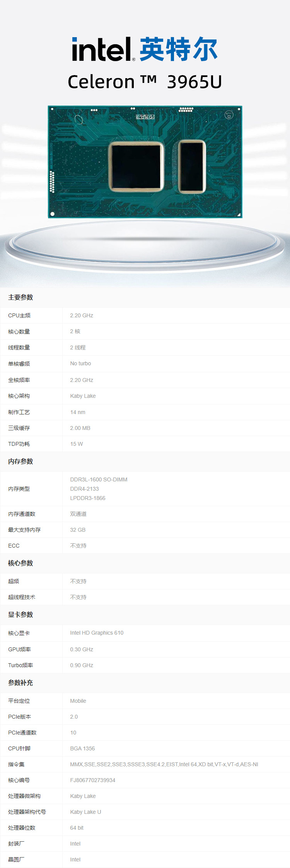Click the 2 核 core count value

[75, 331]
